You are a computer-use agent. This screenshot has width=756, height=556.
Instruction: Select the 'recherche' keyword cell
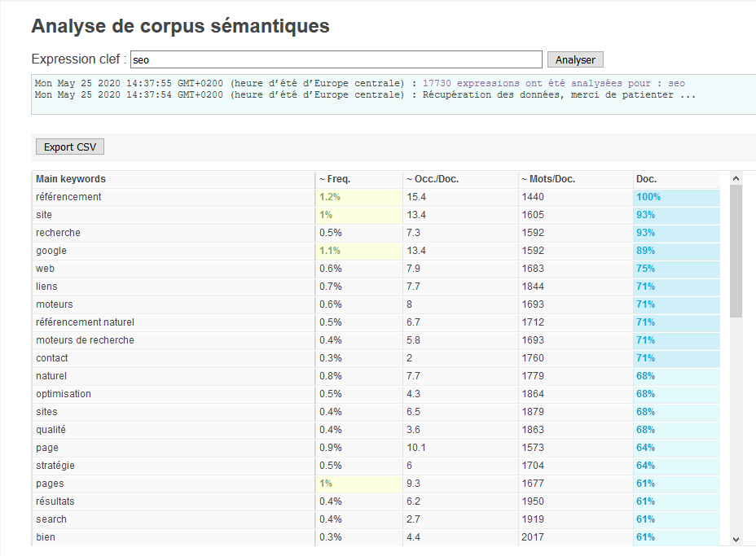pyautogui.click(x=173, y=233)
